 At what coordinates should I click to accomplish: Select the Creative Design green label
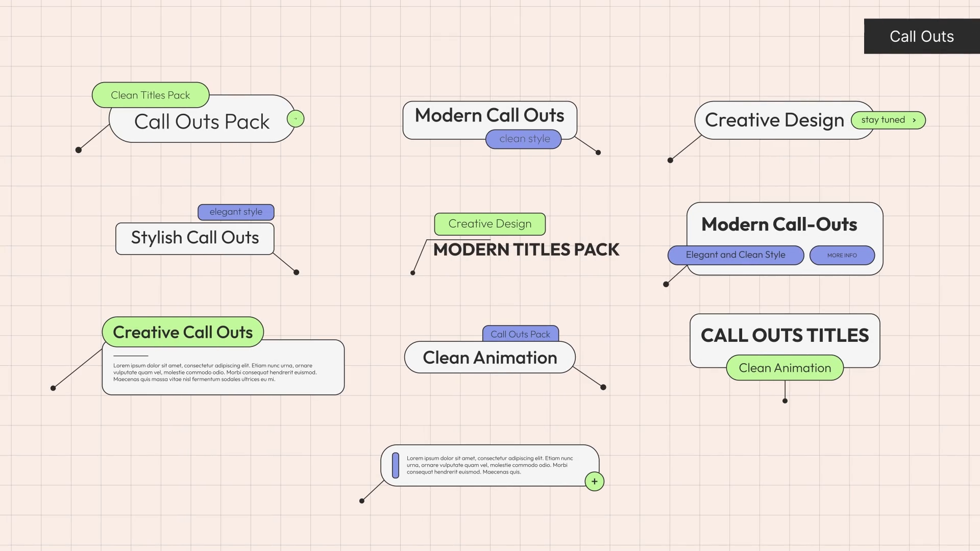point(489,224)
